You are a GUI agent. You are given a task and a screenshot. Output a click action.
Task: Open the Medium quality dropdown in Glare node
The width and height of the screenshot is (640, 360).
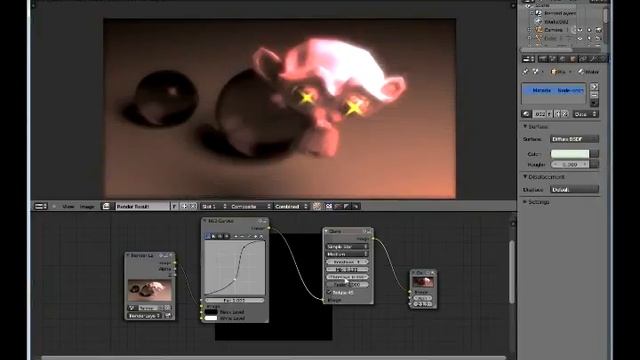pyautogui.click(x=347, y=254)
